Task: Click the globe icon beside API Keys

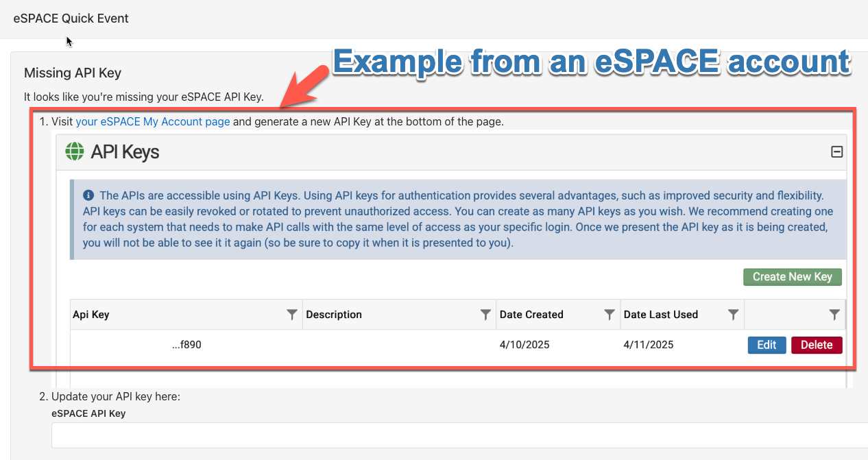Action: pyautogui.click(x=75, y=152)
